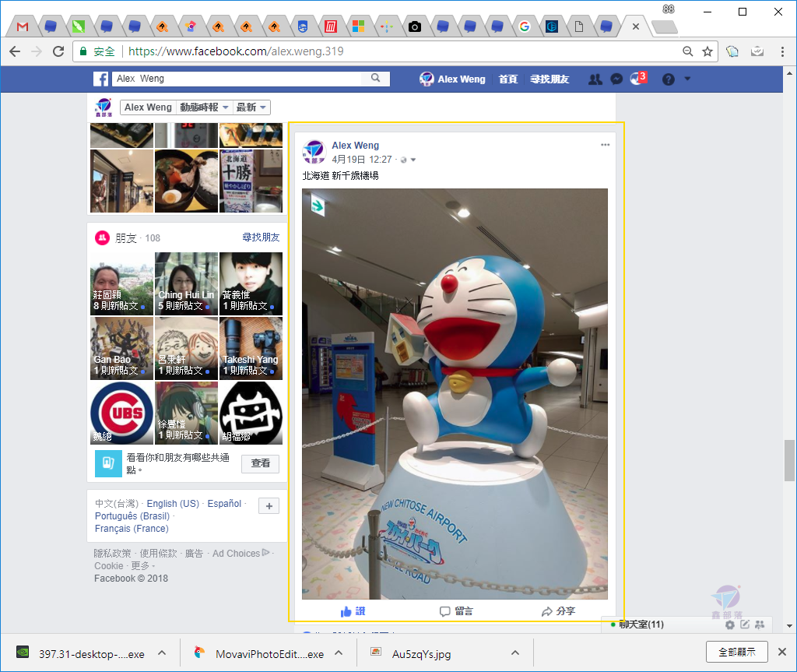Click the page vertical scrollbar thumb
The image size is (797, 672).
coord(789,460)
